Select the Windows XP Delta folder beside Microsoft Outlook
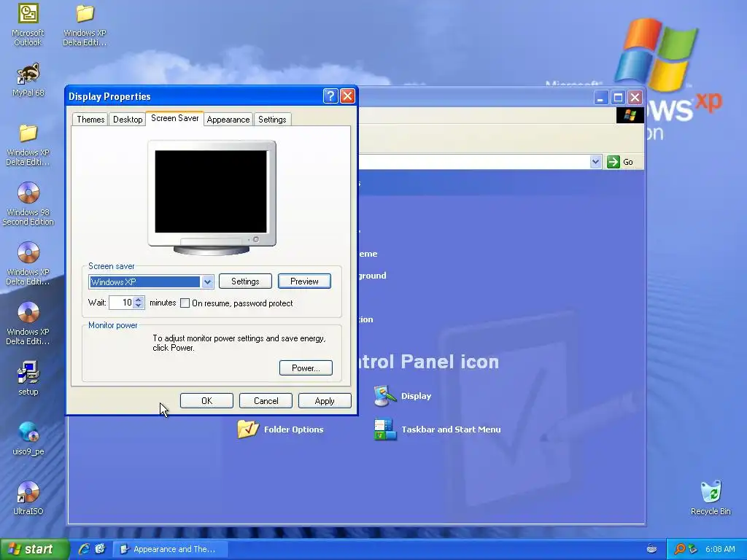 [x=85, y=24]
